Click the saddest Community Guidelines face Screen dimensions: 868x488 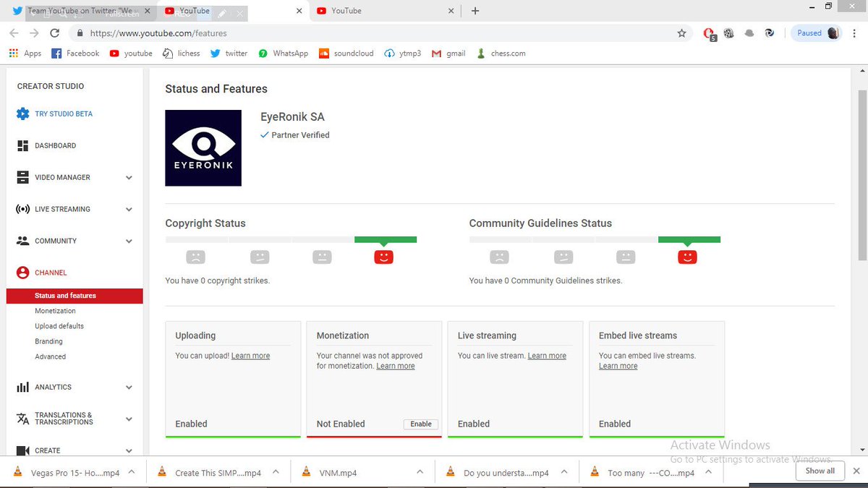[x=499, y=256]
